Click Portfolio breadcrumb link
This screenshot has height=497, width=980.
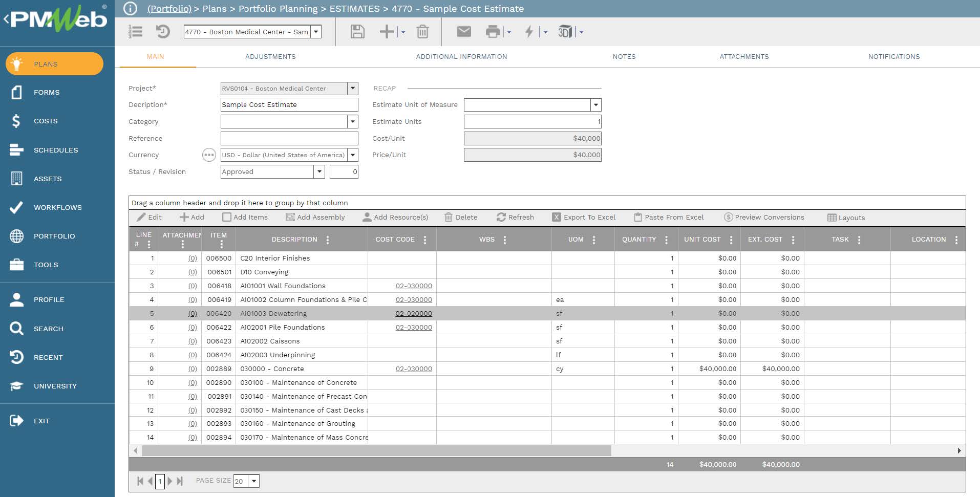169,9
